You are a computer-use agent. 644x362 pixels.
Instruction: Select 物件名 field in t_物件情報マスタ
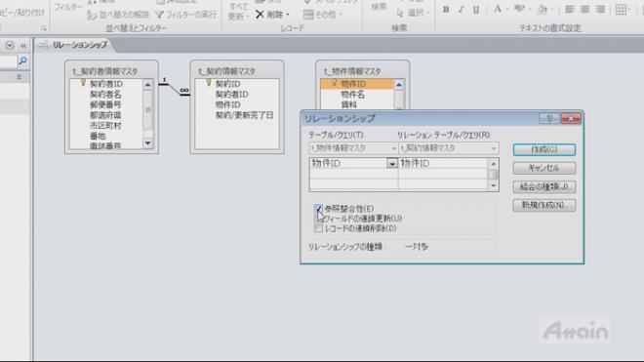pos(353,95)
